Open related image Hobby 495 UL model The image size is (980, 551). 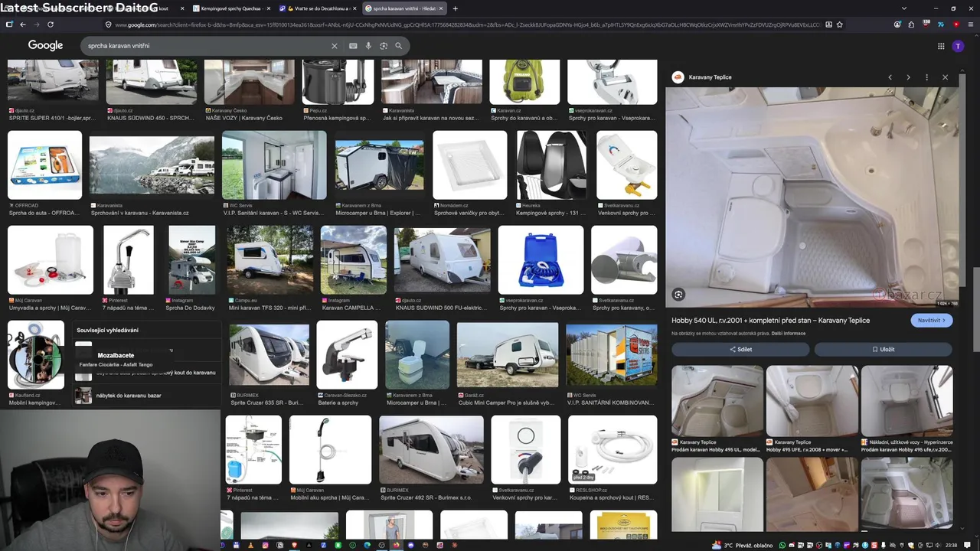[x=717, y=409]
